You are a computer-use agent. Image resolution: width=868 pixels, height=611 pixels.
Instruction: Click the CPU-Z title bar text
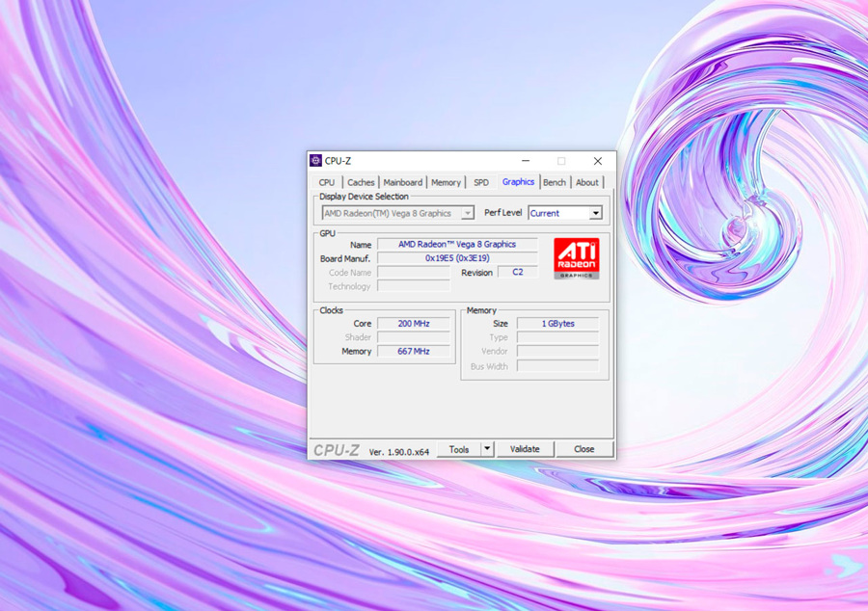click(x=338, y=161)
